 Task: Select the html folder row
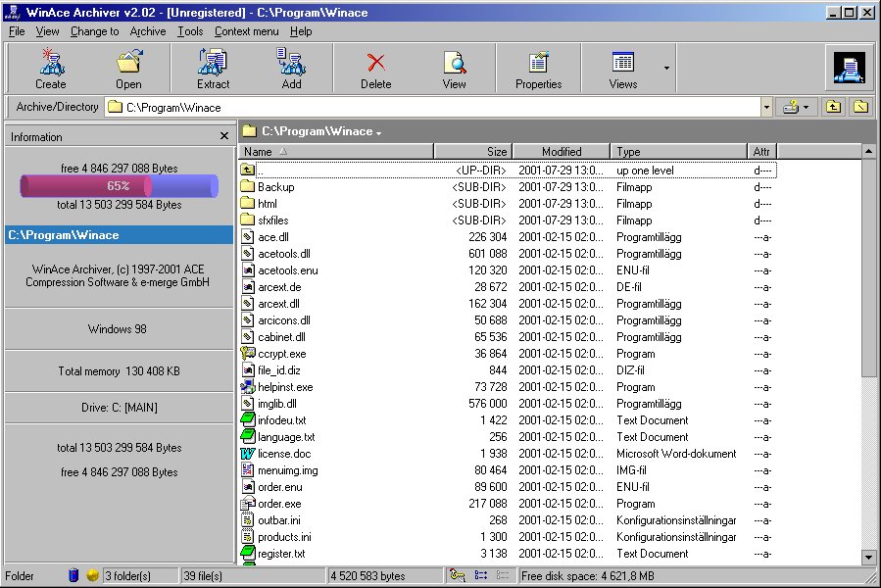(x=508, y=204)
